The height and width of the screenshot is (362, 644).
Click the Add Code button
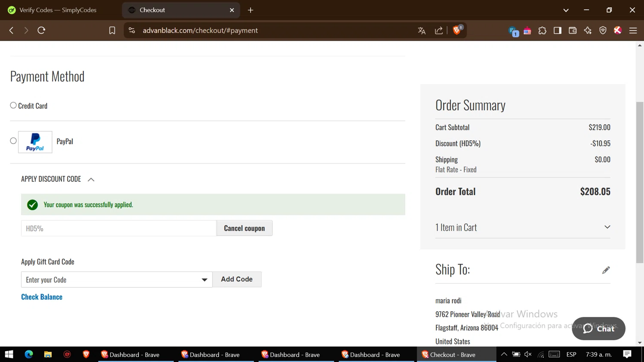click(237, 279)
